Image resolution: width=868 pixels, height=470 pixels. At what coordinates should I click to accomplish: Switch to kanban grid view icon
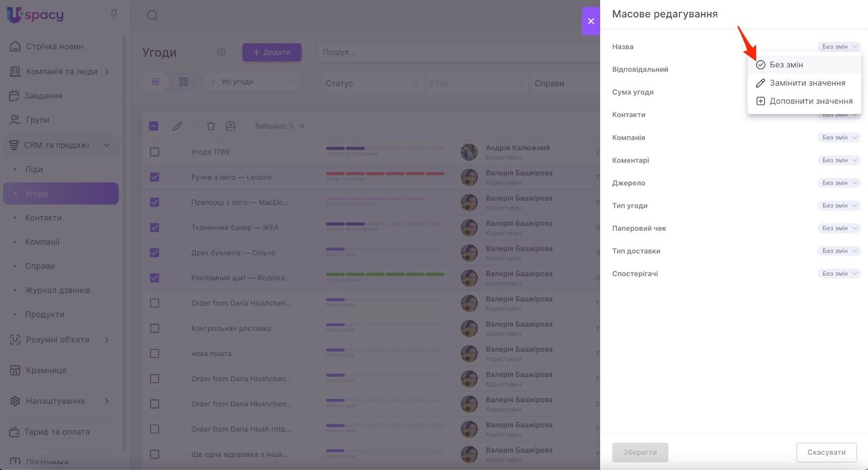tap(184, 82)
